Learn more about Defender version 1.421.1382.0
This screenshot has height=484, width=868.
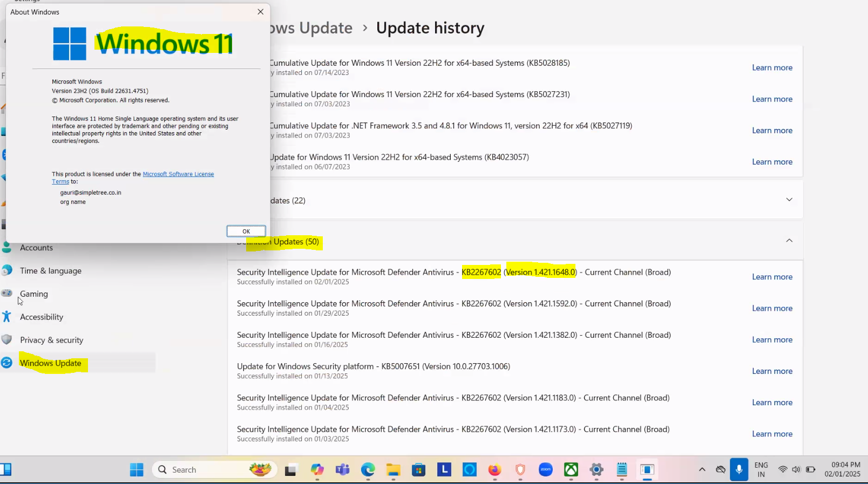[772, 339]
